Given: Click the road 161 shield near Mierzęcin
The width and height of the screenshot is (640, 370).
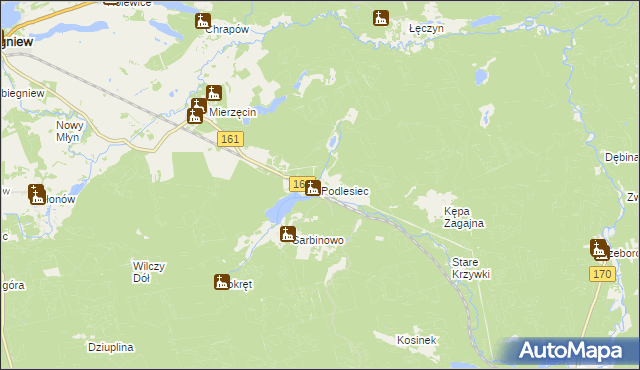Looking at the screenshot, I should tap(230, 139).
